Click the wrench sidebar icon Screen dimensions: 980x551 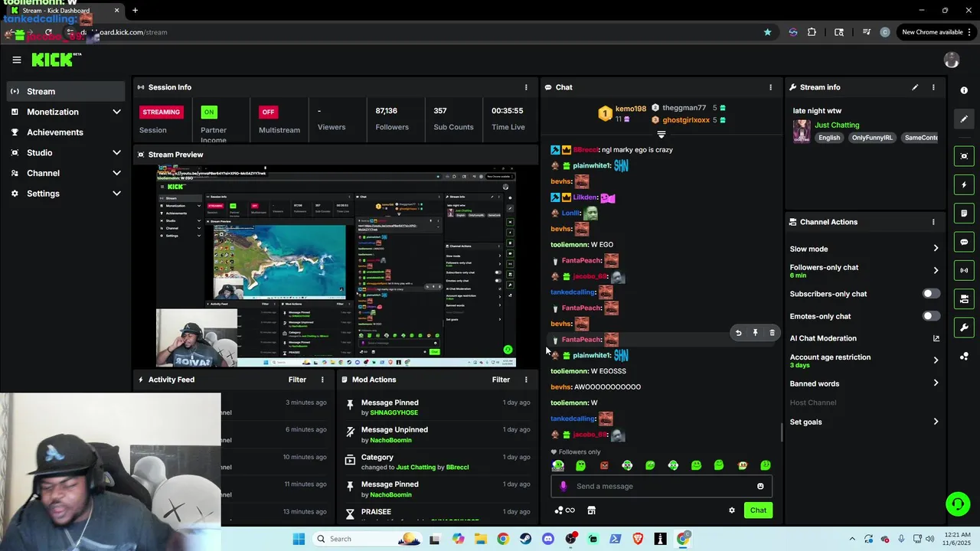point(964,328)
